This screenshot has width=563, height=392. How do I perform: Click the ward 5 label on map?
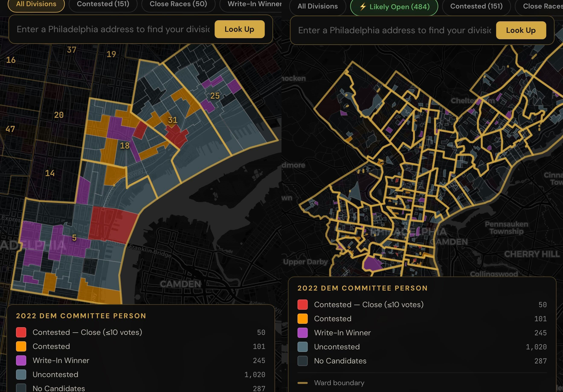click(74, 238)
